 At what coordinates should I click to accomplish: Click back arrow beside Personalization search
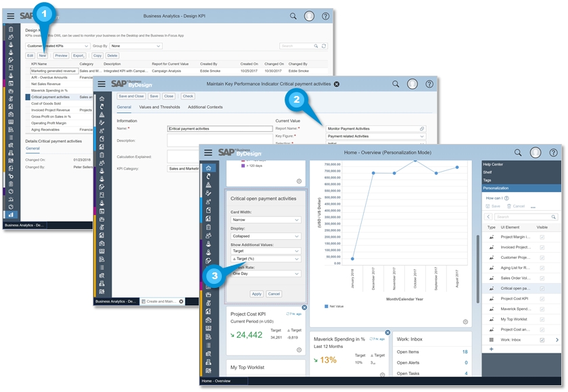488,216
